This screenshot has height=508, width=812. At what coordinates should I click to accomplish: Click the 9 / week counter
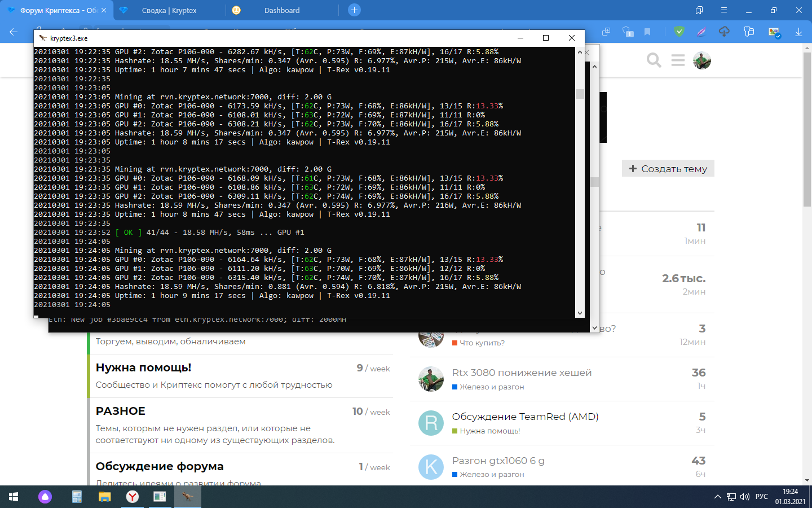pos(373,368)
